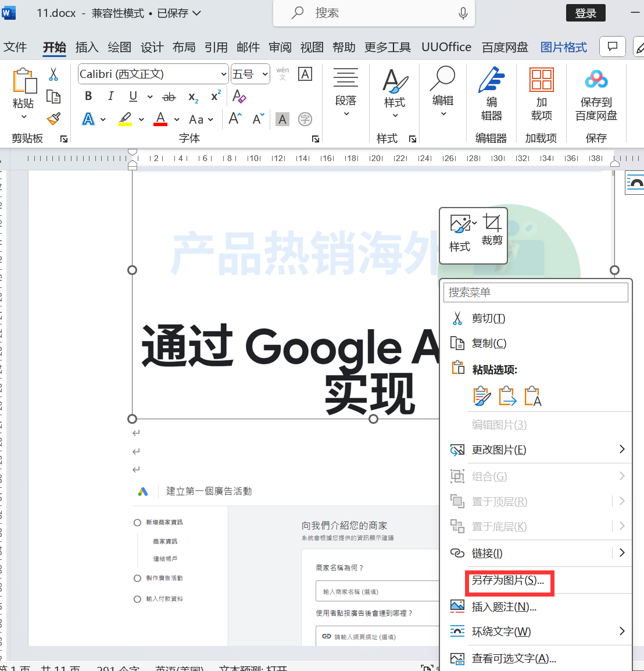Click the microphone icon in search box
This screenshot has width=644, height=671.
tap(463, 13)
